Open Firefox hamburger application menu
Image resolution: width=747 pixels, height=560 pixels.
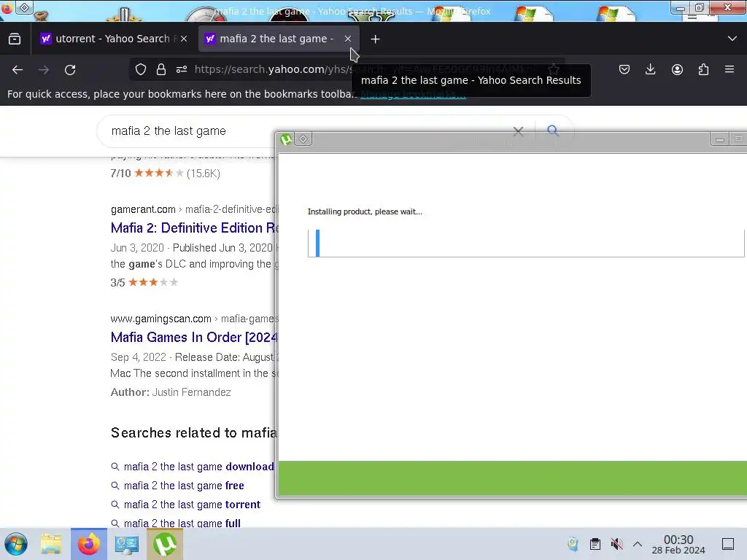[729, 69]
